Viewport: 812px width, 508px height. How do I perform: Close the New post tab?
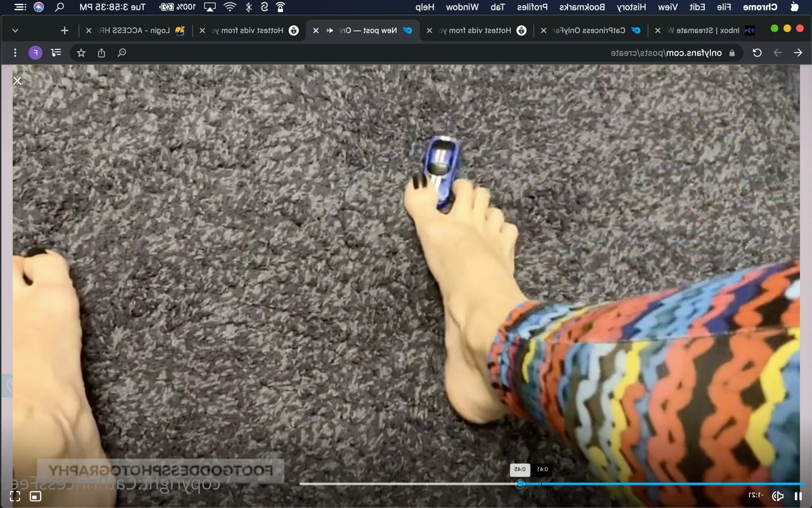(x=316, y=31)
